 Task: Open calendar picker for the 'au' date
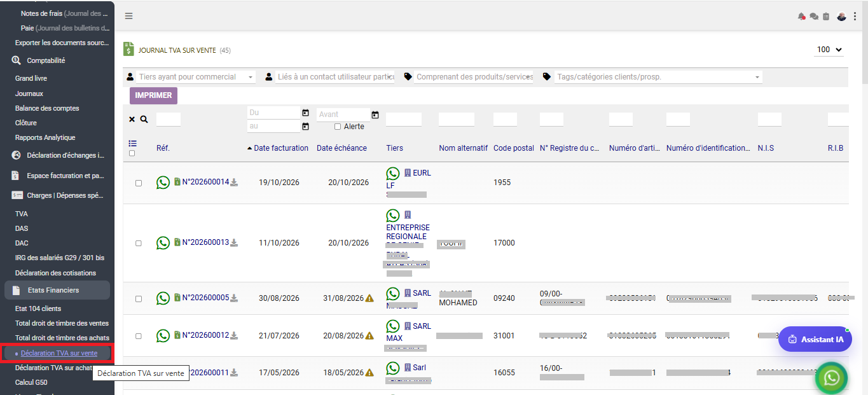(305, 127)
